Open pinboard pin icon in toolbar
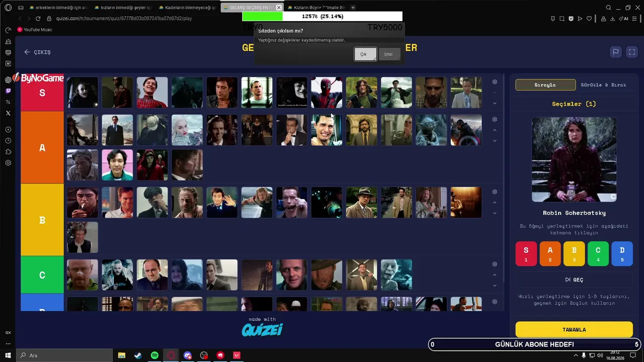644x362 pixels. click(x=553, y=19)
